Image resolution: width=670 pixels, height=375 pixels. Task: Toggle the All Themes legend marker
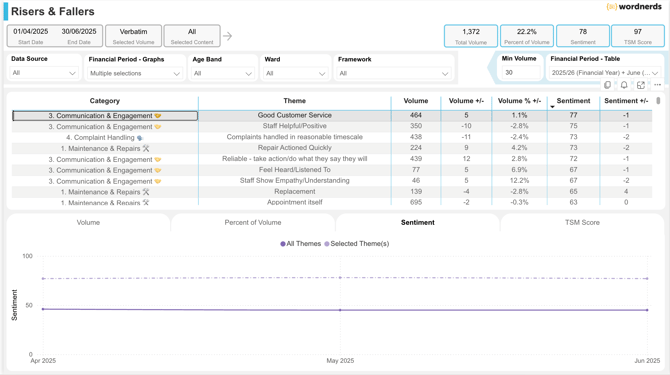(x=283, y=244)
